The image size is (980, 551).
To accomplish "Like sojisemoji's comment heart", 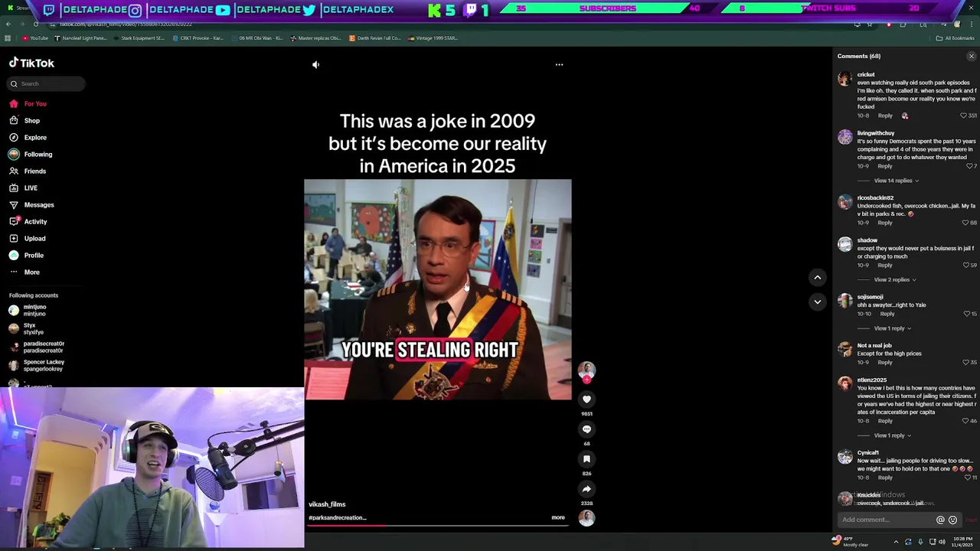I will (966, 314).
